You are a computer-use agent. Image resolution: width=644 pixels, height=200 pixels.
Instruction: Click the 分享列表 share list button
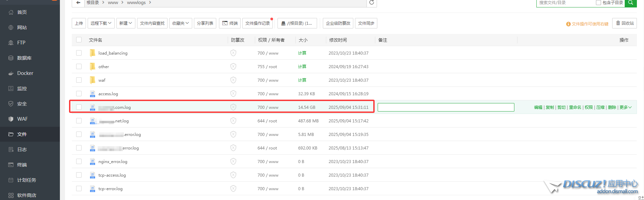coord(205,23)
